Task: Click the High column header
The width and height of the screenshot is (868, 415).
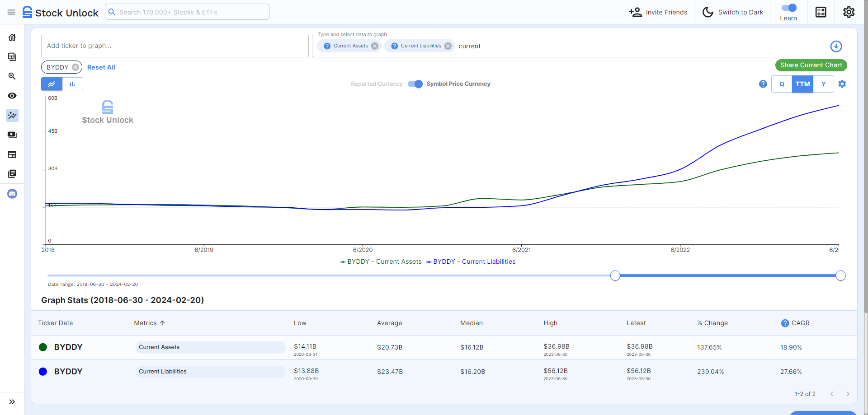Action: tap(550, 323)
